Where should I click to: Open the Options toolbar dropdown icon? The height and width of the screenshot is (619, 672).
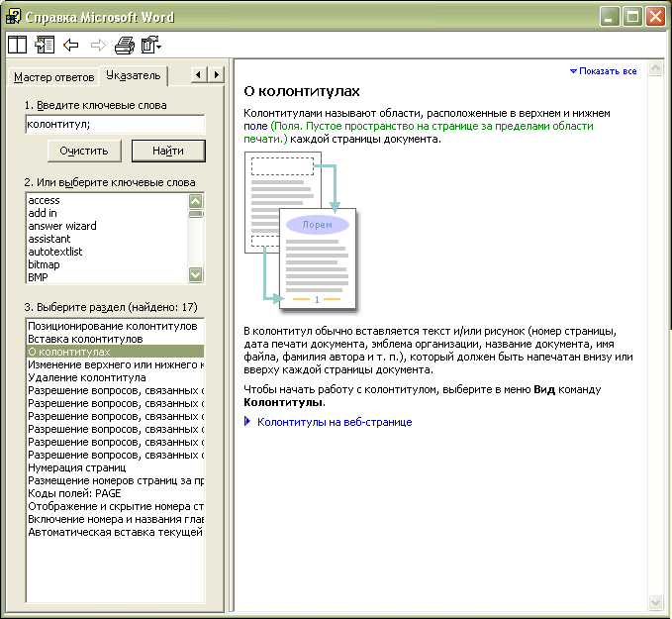click(x=150, y=45)
